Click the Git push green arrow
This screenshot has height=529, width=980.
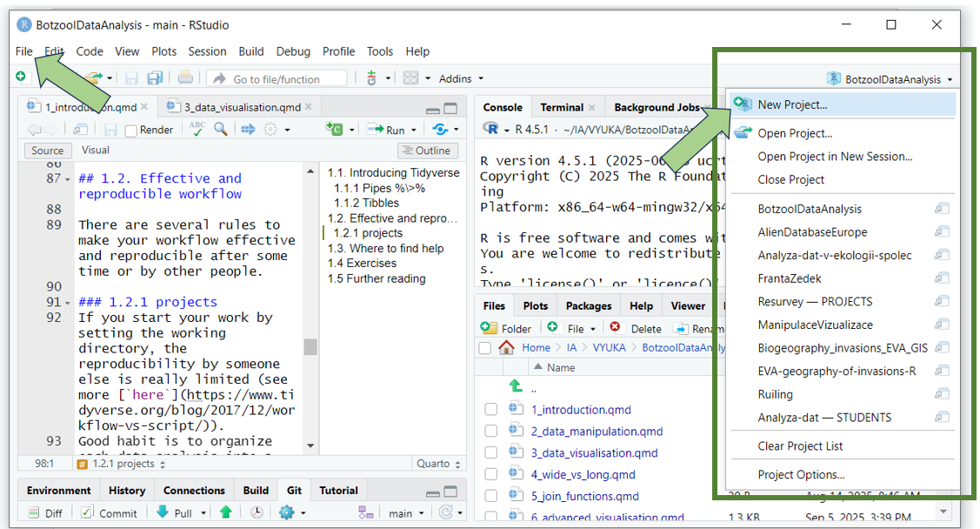click(x=225, y=512)
